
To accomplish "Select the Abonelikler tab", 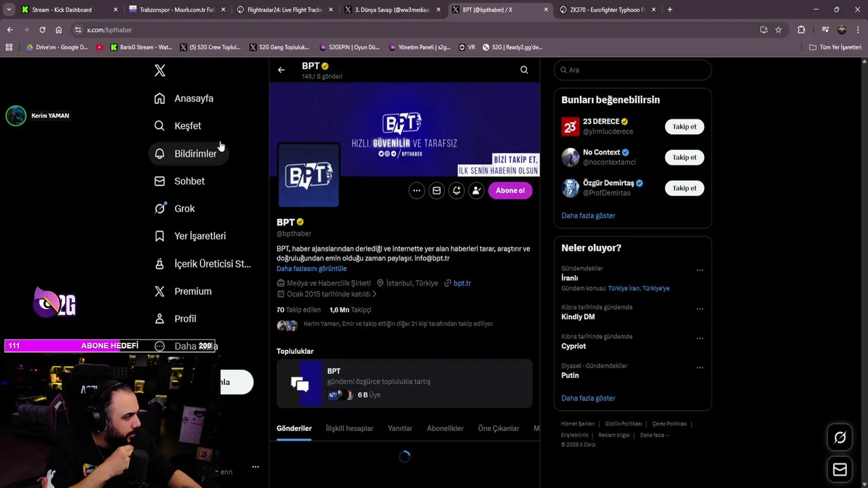I will tap(445, 428).
